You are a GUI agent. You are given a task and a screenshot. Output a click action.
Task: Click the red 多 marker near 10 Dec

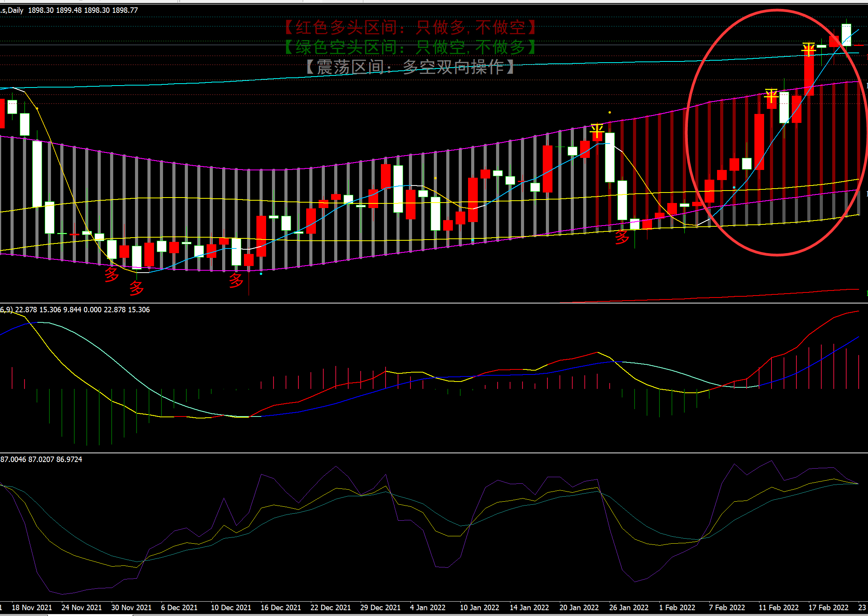236,280
